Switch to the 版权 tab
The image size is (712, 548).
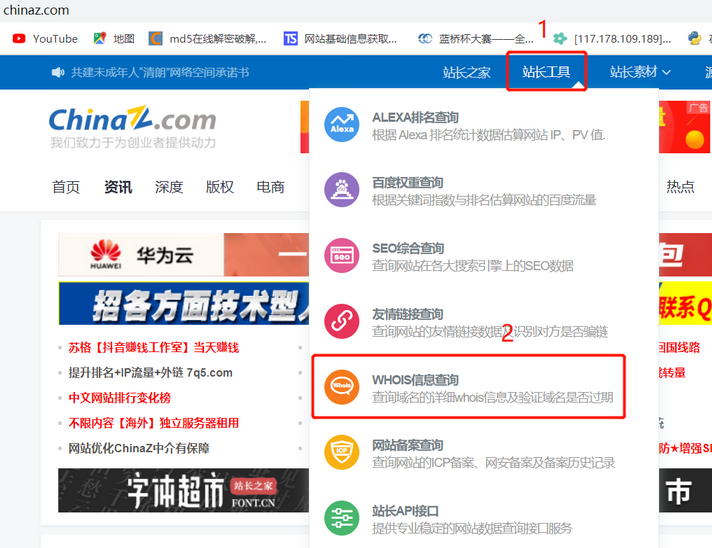220,187
